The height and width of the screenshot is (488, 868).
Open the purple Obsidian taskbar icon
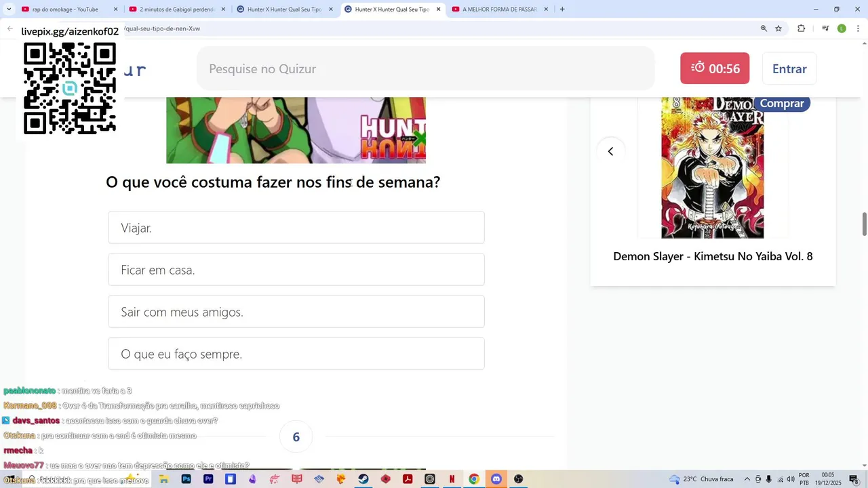click(252, 479)
